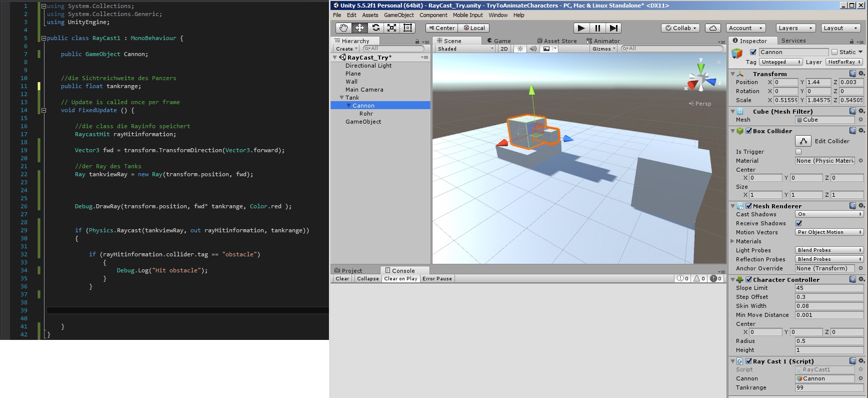Click the Collab button
868x398 pixels.
[x=681, y=28]
